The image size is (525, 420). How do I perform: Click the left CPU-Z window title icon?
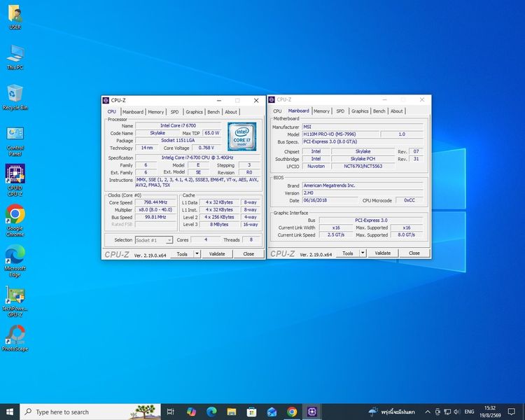pos(106,100)
